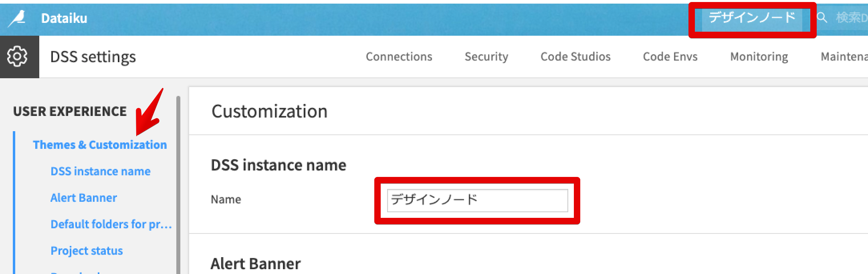Open the Code Studios tab
868x274 pixels.
pyautogui.click(x=575, y=57)
